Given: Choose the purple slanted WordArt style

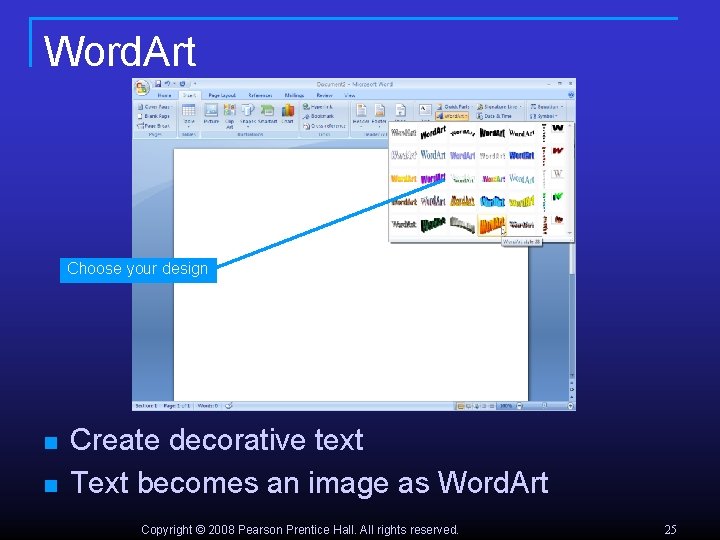Looking at the screenshot, I should click(x=433, y=179).
